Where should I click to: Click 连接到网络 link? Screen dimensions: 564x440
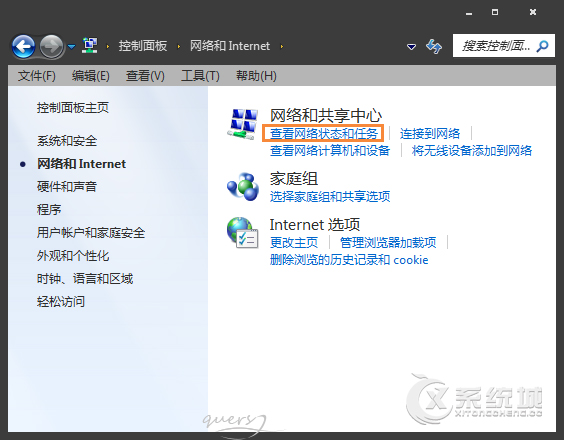click(430, 133)
